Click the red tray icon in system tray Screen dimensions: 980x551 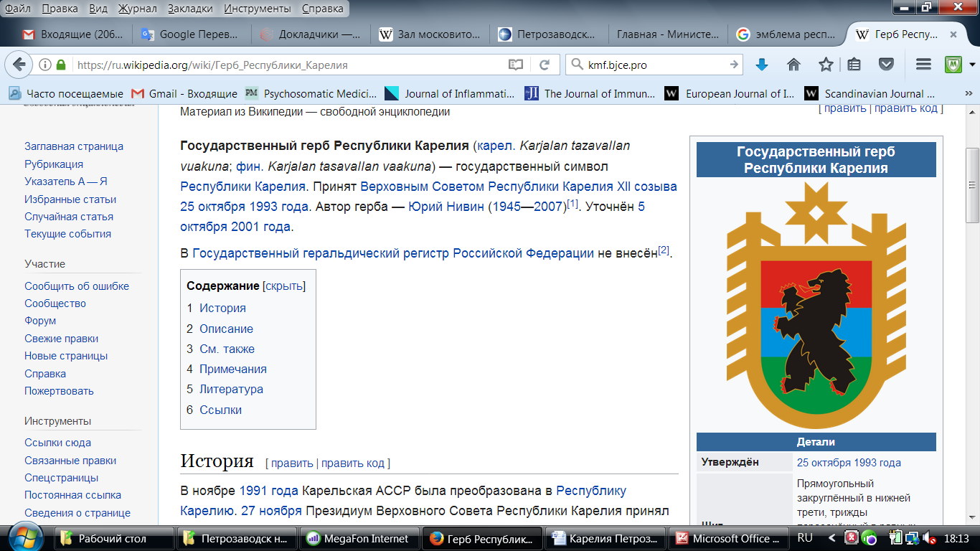click(852, 538)
